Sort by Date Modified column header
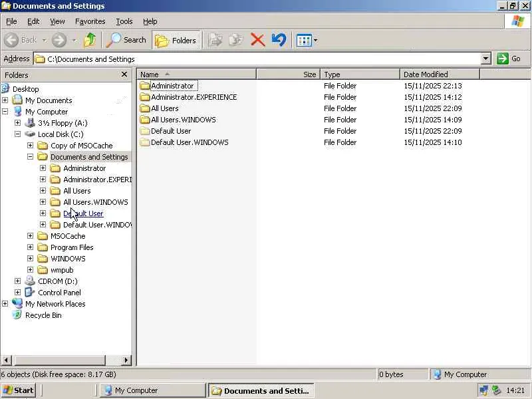Image resolution: width=532 pixels, height=399 pixels. pos(440,74)
